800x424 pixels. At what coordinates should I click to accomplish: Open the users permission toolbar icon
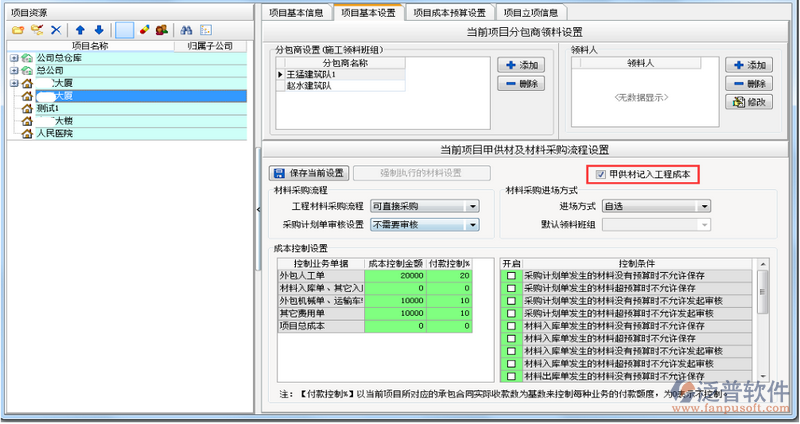point(162,30)
